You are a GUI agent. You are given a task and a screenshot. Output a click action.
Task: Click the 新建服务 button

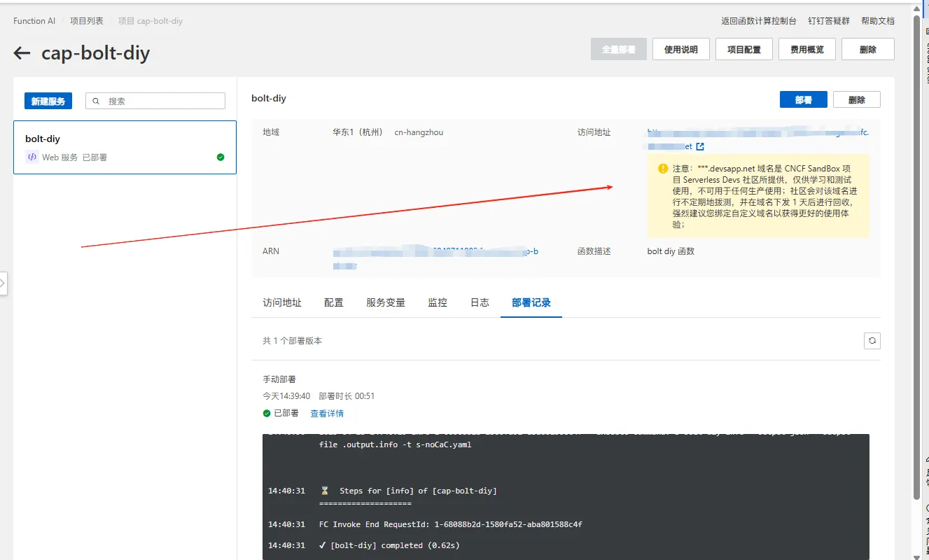pyautogui.click(x=49, y=101)
